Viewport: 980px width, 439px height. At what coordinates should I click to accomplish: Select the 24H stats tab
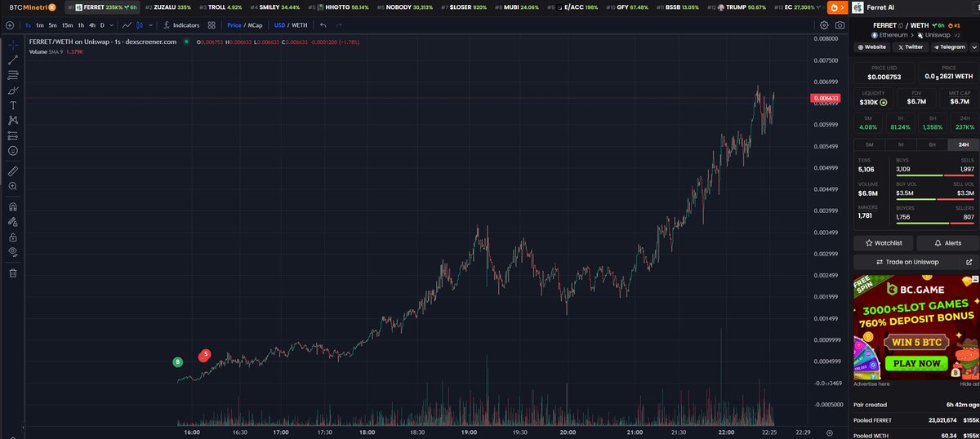click(962, 144)
